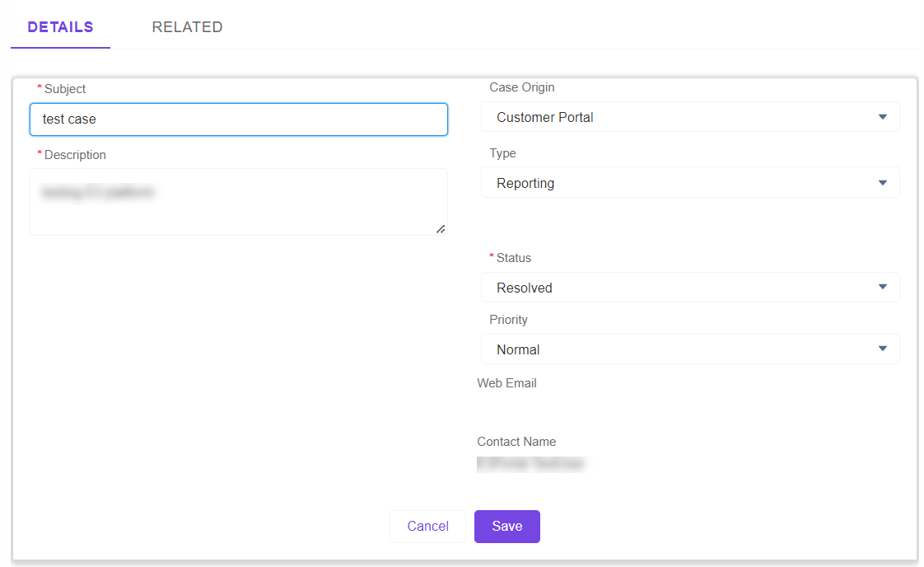
Task: Open the Case Origin dropdown arrow
Action: pos(882,116)
